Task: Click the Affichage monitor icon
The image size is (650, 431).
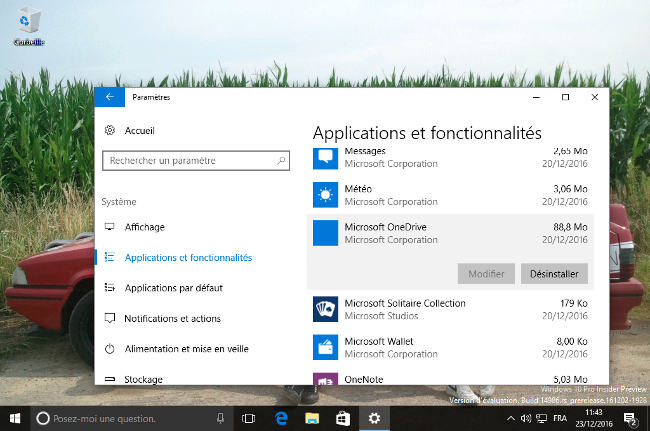Action: pyautogui.click(x=109, y=227)
